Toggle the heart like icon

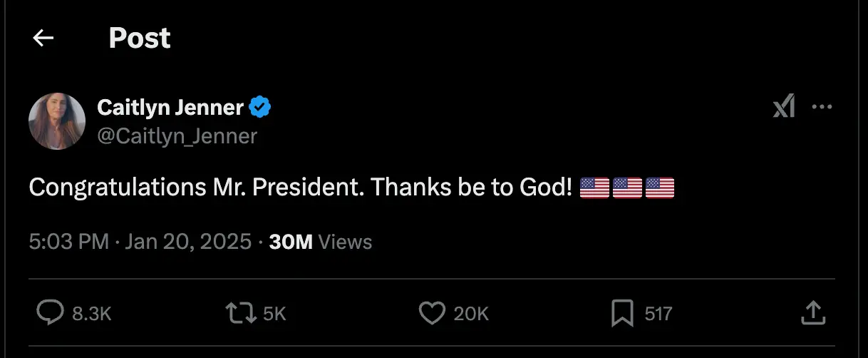pos(431,312)
